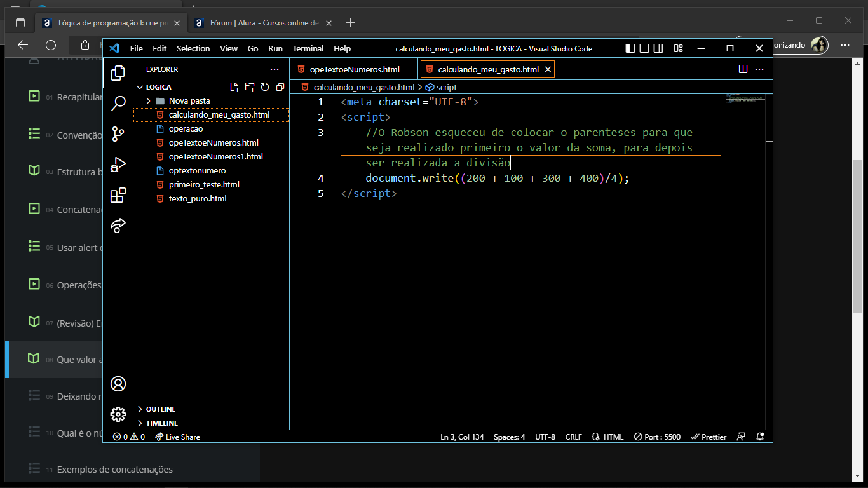Open notifications bell in status bar
The image size is (868, 488).
761,437
